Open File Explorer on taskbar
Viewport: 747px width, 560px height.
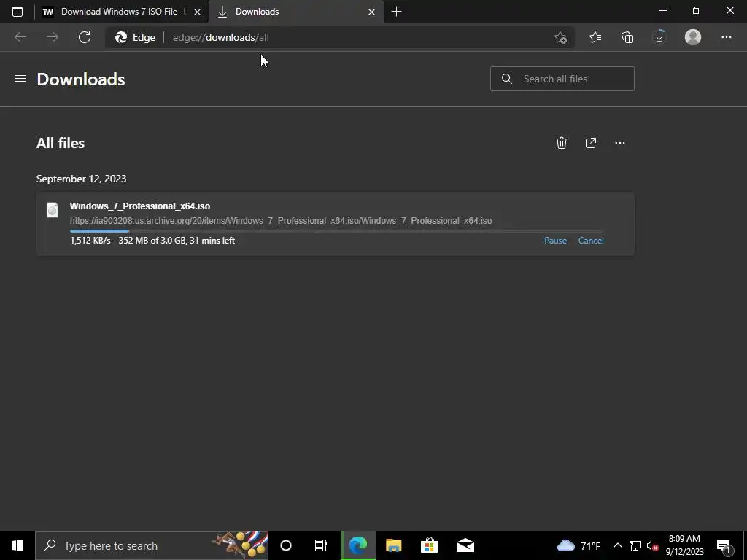(x=393, y=545)
